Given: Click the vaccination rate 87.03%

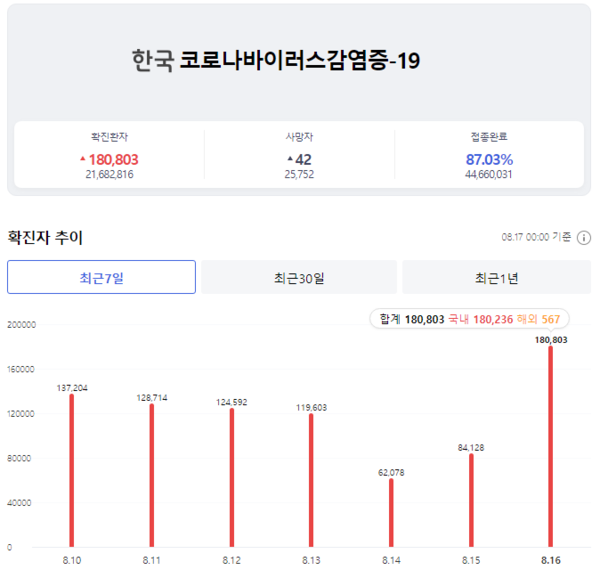Looking at the screenshot, I should [489, 160].
